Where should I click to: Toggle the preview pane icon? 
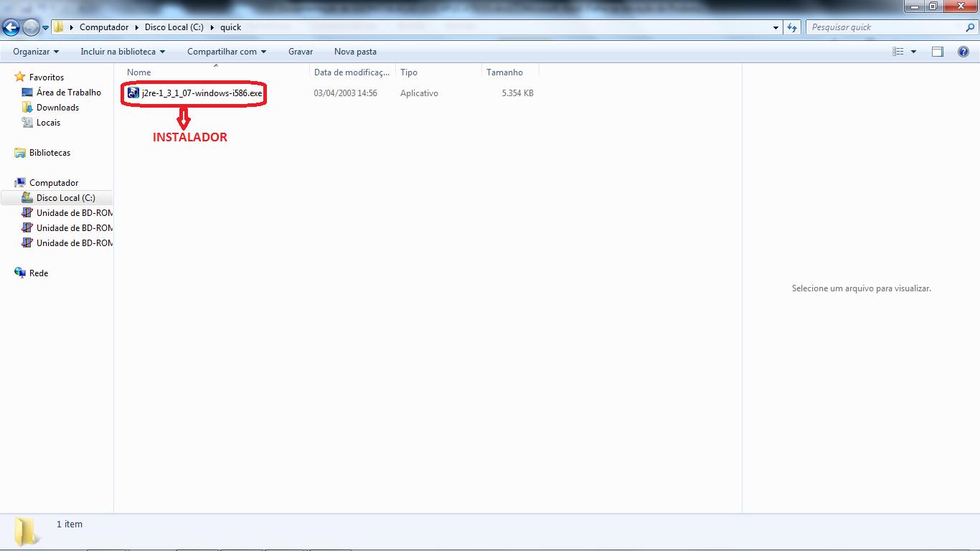click(x=938, y=52)
